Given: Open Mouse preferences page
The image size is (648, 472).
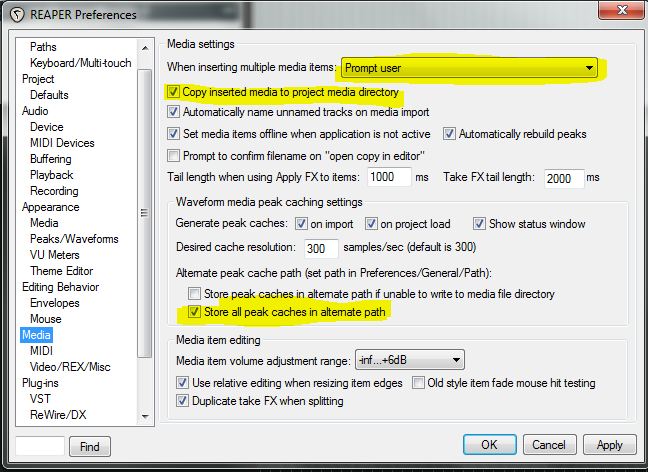Looking at the screenshot, I should 45,319.
